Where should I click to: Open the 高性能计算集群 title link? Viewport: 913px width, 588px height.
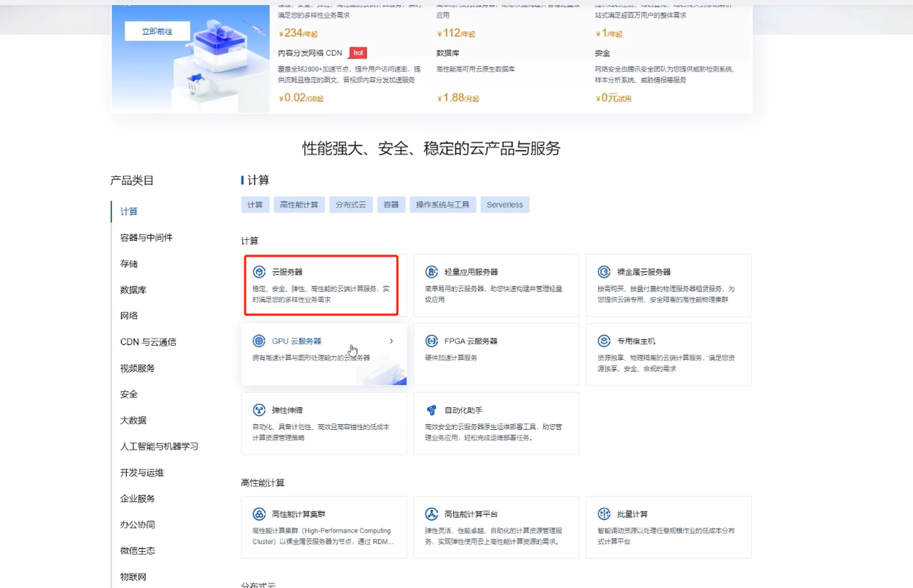(299, 514)
